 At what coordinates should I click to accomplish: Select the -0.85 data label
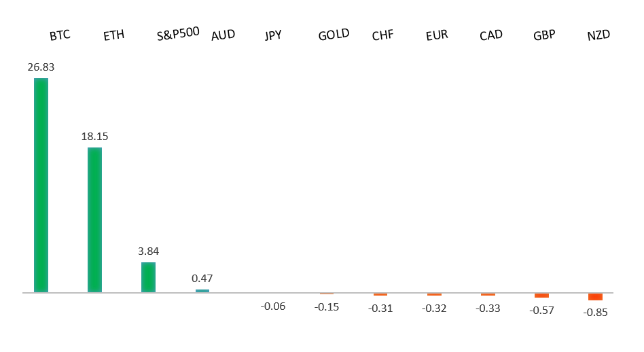coord(595,313)
